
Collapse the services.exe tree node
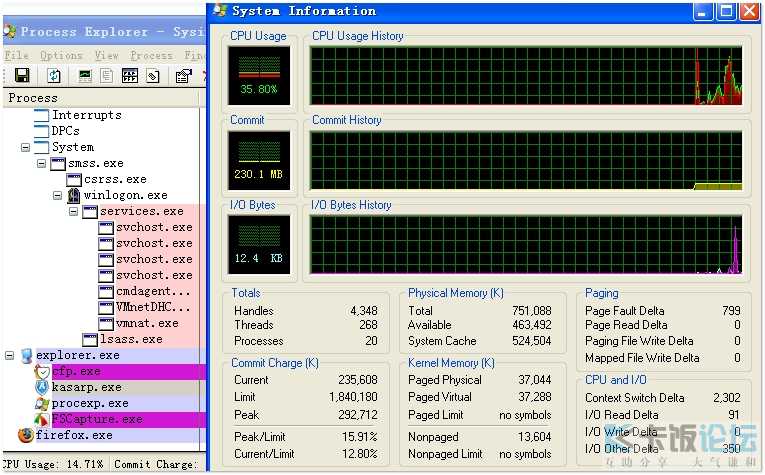(x=74, y=212)
